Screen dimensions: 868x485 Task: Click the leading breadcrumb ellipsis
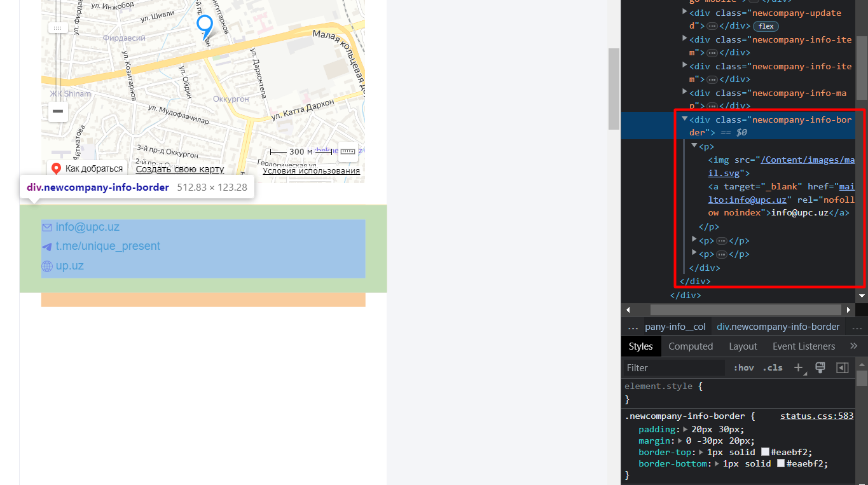click(633, 327)
